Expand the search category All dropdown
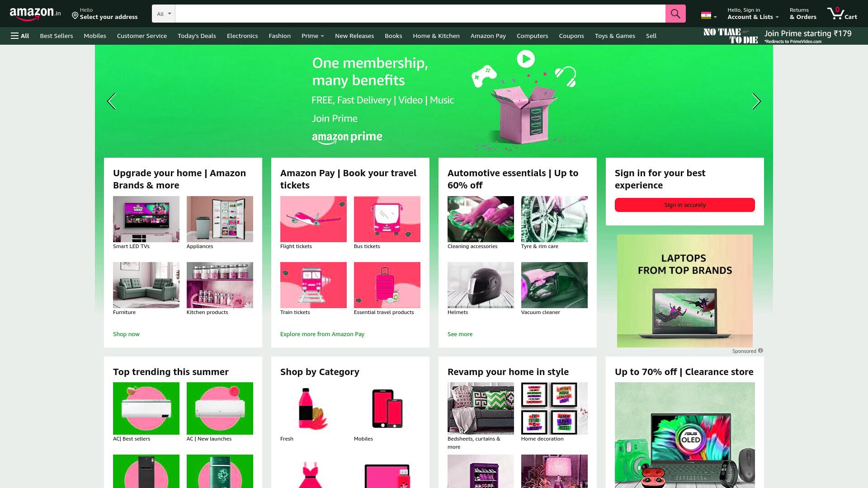This screenshot has width=868, height=488. (x=164, y=14)
